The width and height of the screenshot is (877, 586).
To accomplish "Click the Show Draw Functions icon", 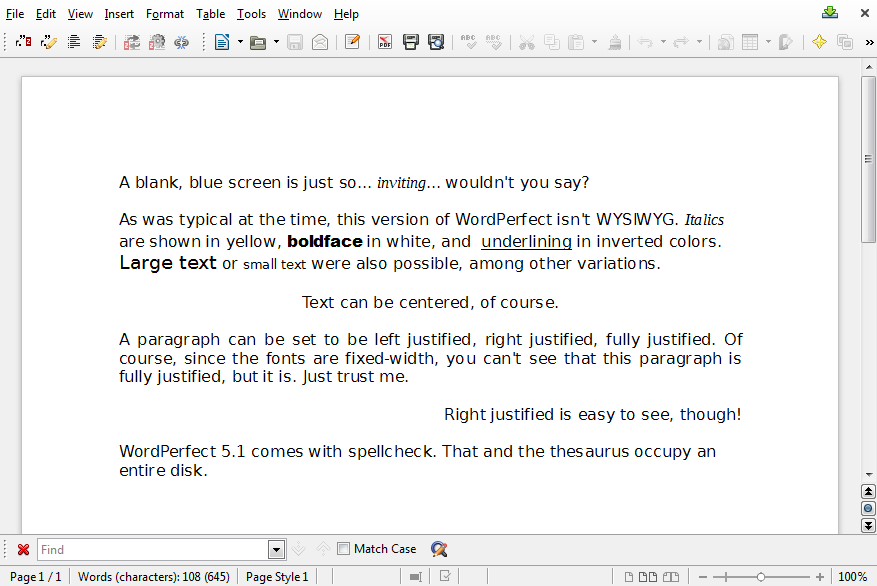I will pos(786,42).
